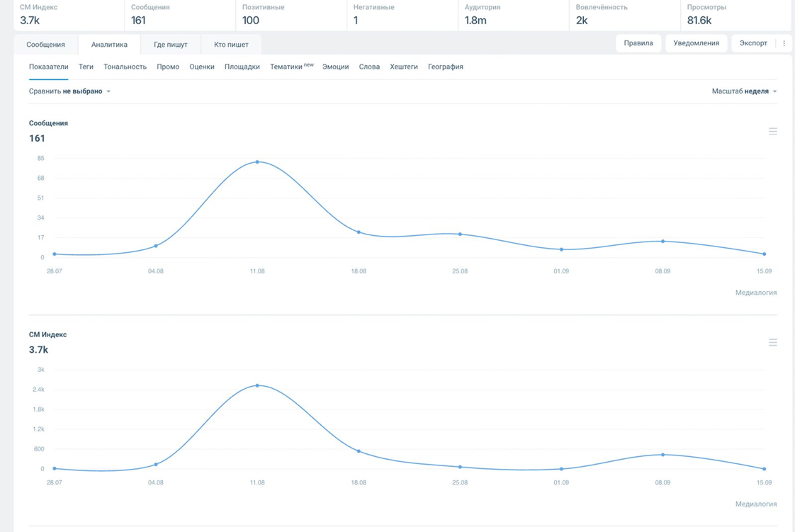This screenshot has width=795, height=532.
Task: Click the three-dot menu beside Экспорт
Action: (784, 43)
